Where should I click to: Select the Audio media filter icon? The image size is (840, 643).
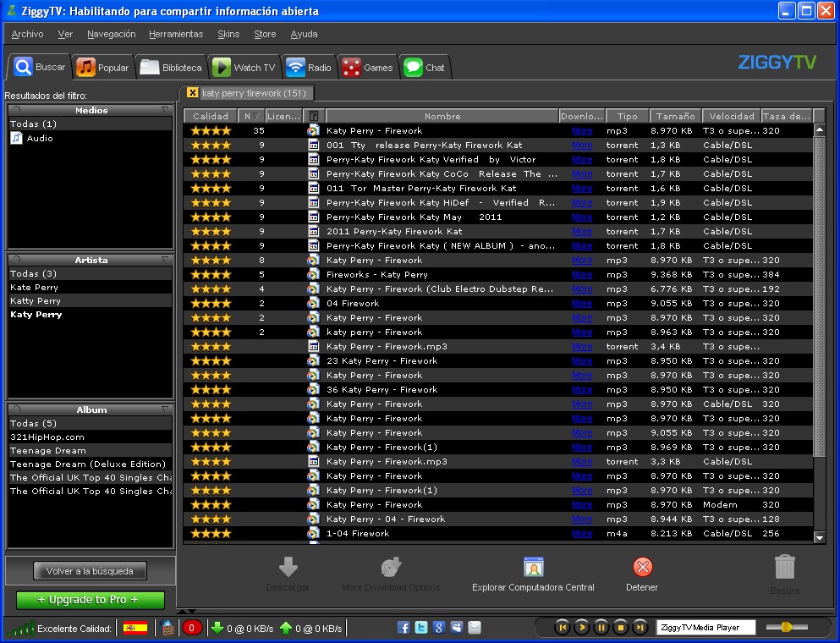17,138
